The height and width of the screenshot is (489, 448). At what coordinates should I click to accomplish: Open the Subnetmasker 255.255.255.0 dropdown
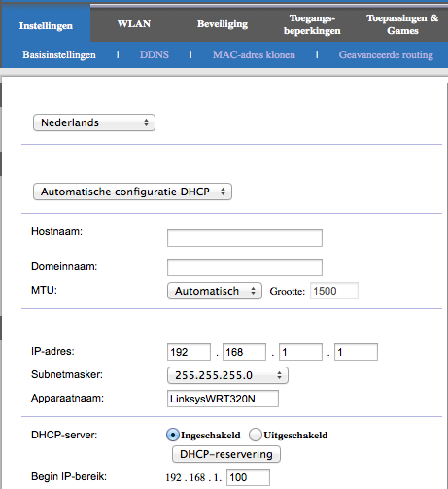227,375
